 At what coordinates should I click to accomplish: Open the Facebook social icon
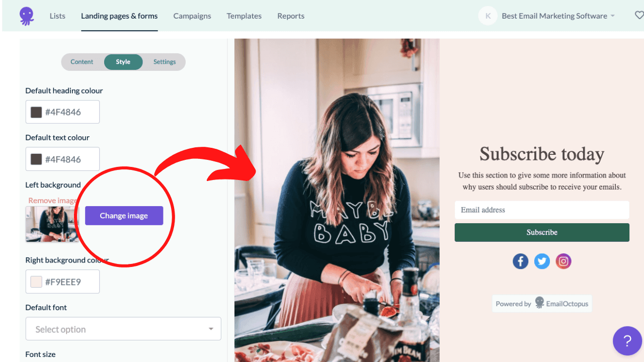tap(521, 261)
